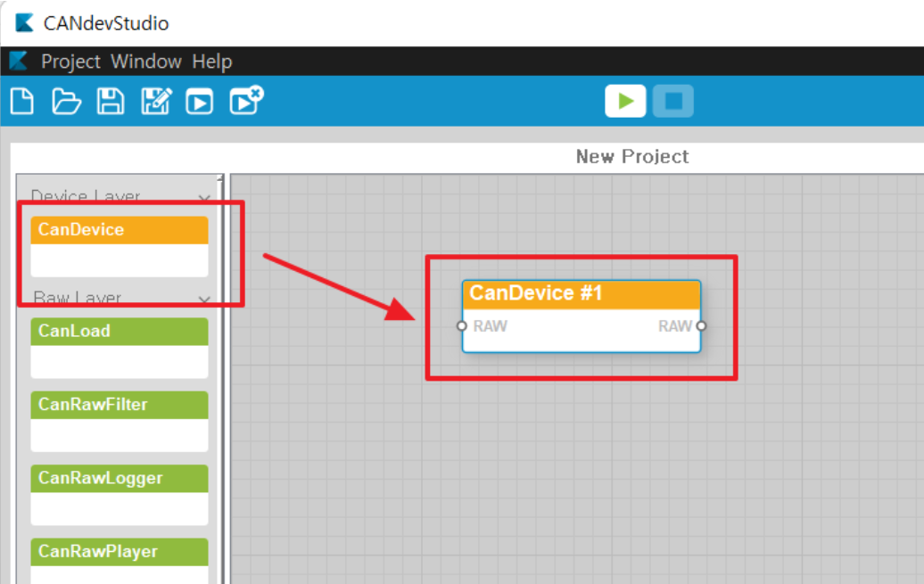The width and height of the screenshot is (924, 584).
Task: Click the toolbar icon with play symbol
Action: coord(199,103)
